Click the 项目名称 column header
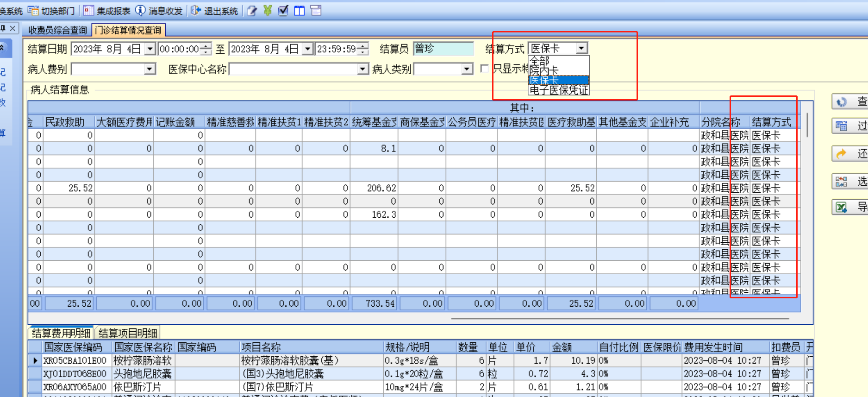The height and width of the screenshot is (397, 868). pos(312,347)
